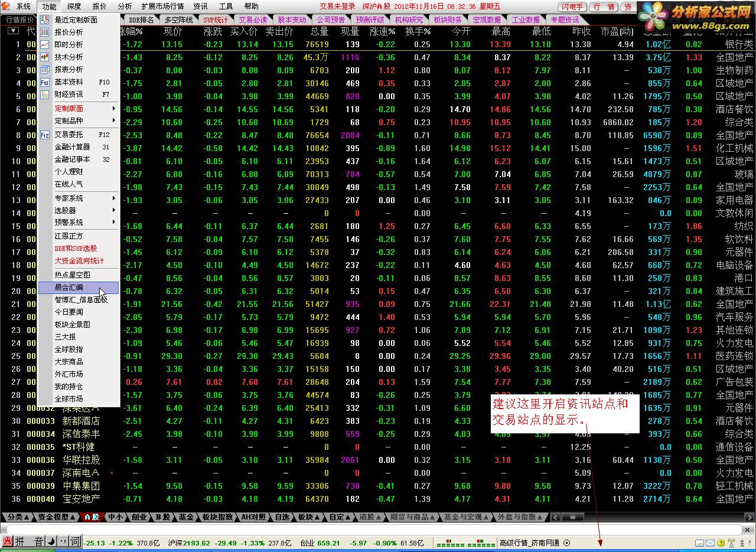Click 交易未登录 status text in title bar
The width and height of the screenshot is (756, 552).
coord(338,6)
